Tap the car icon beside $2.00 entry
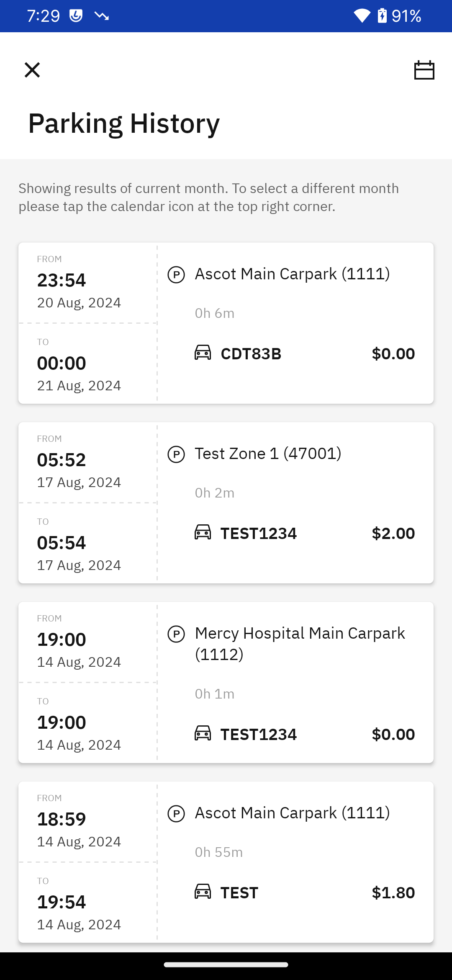 [x=203, y=532]
